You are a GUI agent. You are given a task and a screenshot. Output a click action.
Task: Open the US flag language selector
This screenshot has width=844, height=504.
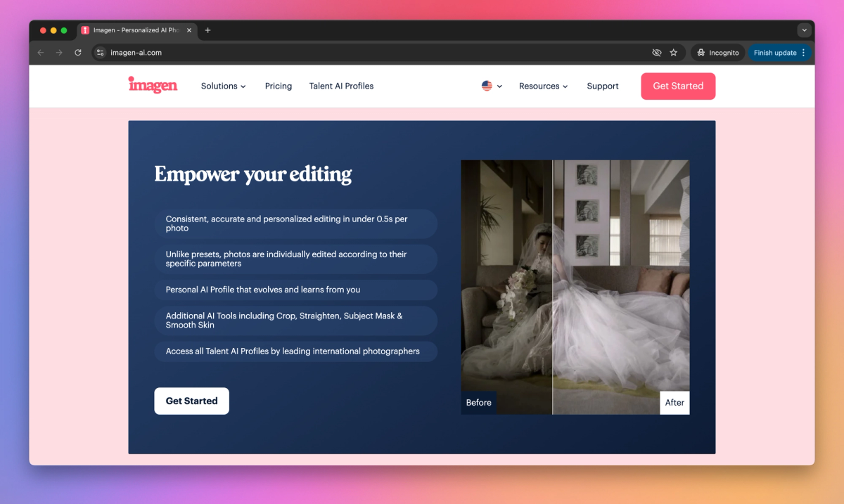(x=492, y=86)
